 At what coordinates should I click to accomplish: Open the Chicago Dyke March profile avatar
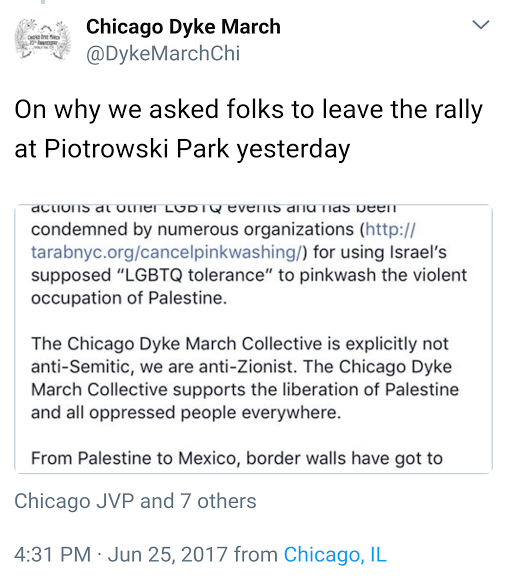(x=43, y=40)
